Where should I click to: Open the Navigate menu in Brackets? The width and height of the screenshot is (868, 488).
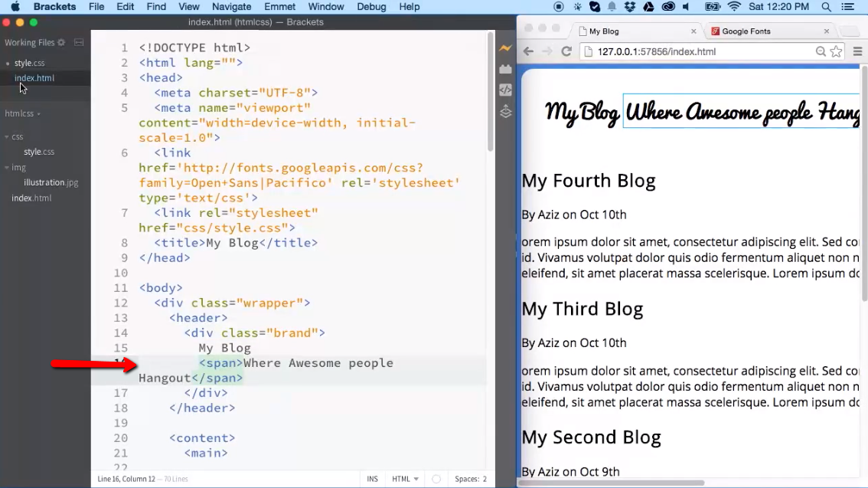click(x=231, y=7)
